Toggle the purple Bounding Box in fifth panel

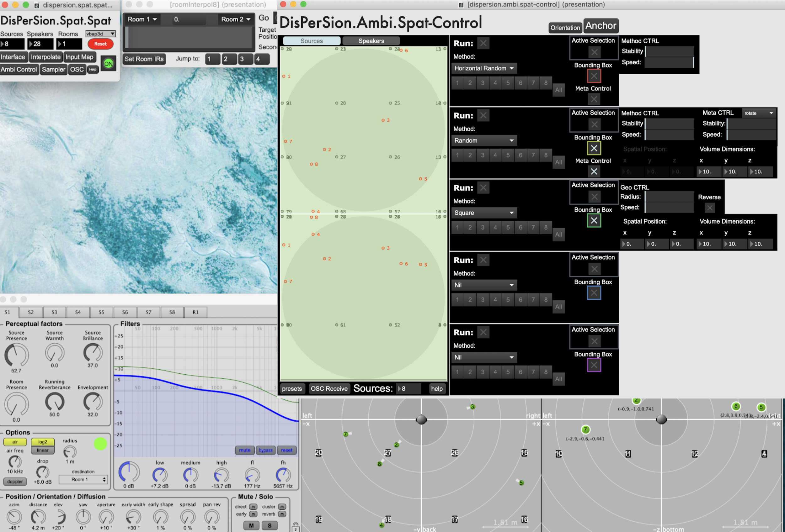tap(594, 365)
